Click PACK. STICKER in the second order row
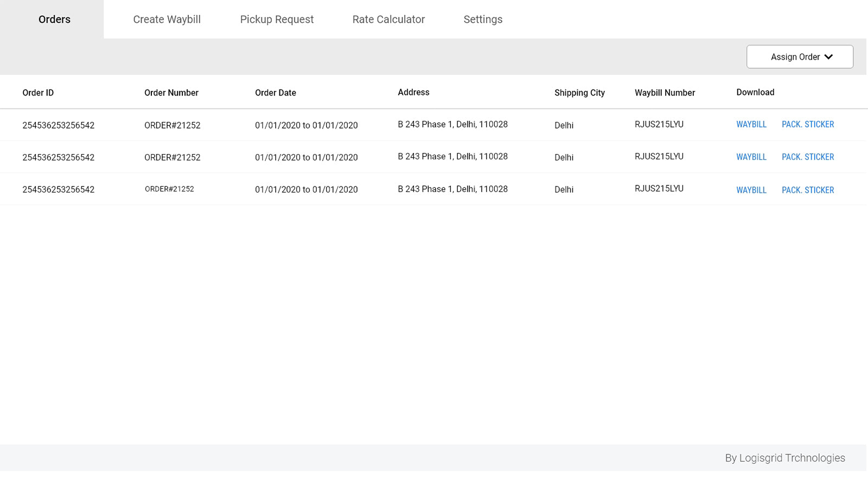 (808, 157)
